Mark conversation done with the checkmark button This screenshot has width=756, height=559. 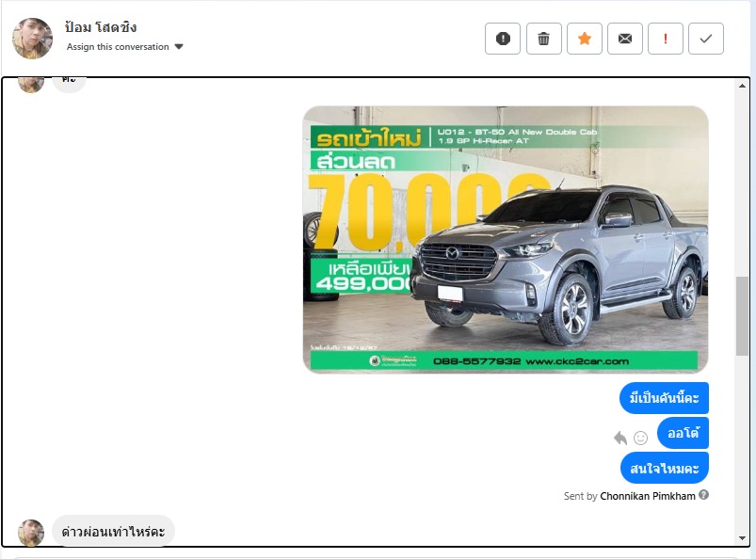(x=706, y=39)
